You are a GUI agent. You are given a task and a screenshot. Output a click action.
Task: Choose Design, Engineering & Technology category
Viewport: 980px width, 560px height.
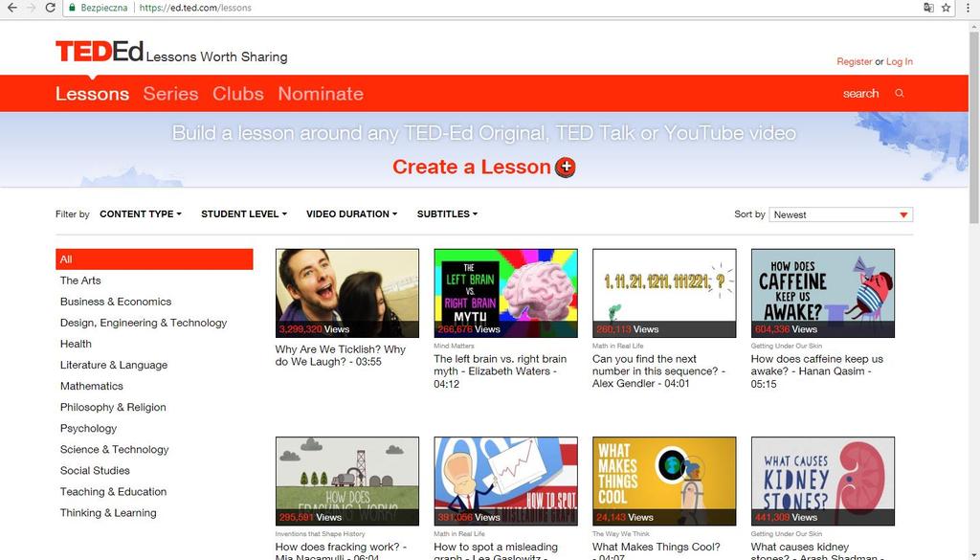(144, 323)
